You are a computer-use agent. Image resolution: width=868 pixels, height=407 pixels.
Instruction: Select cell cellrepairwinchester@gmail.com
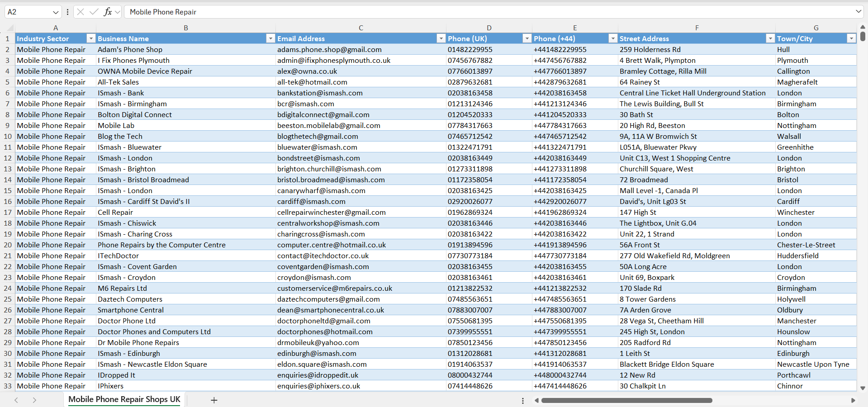click(361, 212)
